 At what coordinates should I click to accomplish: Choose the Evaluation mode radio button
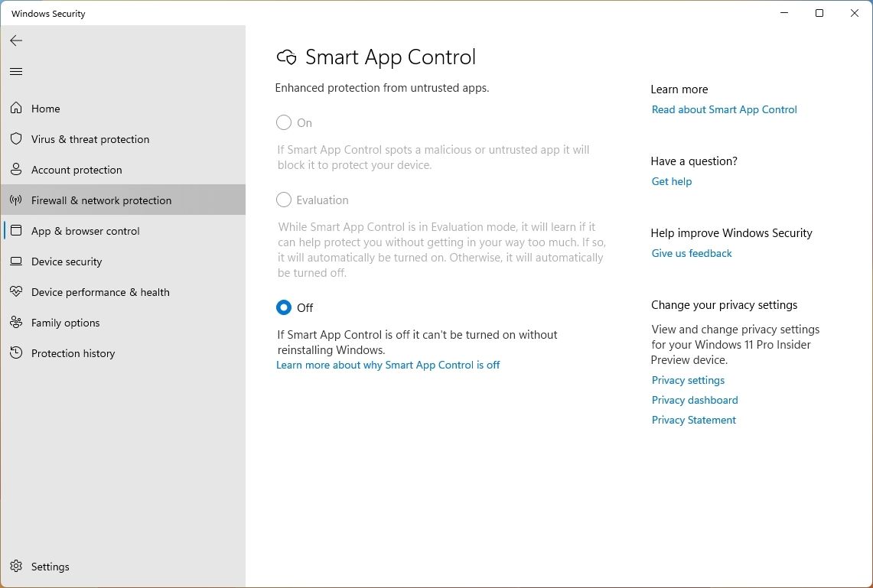(284, 200)
